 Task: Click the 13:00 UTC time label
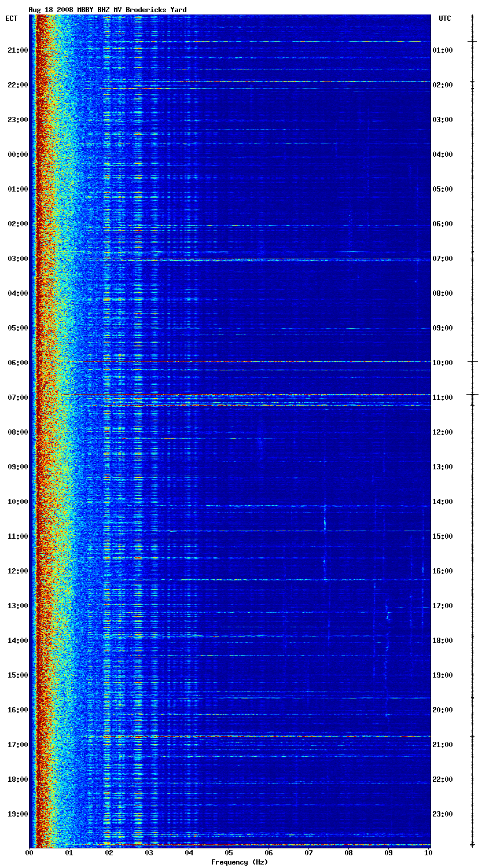[x=443, y=467]
